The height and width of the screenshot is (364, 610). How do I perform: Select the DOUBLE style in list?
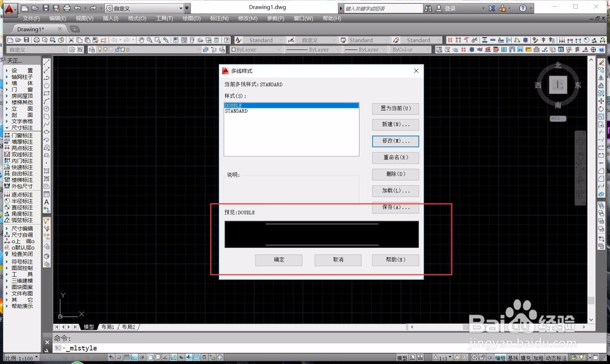(x=292, y=105)
